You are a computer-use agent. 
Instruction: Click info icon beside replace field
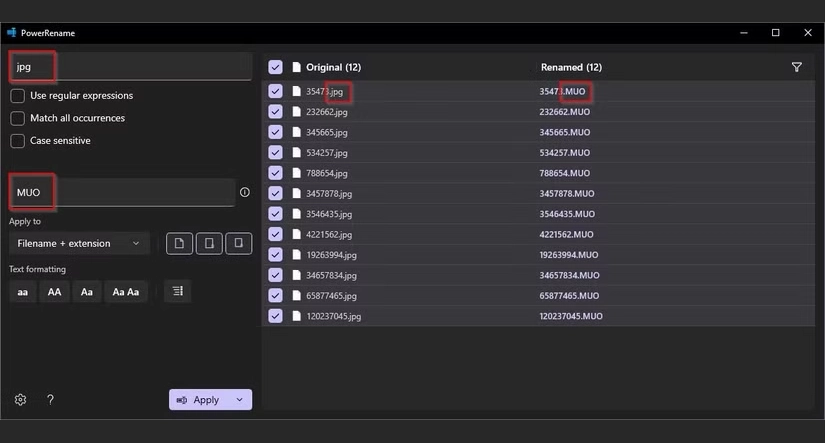(x=245, y=192)
